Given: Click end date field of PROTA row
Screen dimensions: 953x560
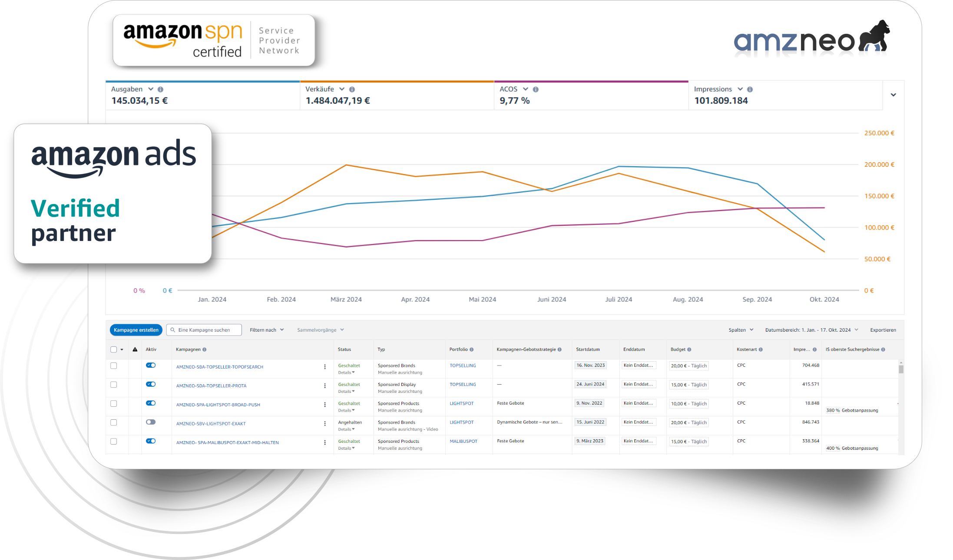Looking at the screenshot, I should click(x=639, y=384).
